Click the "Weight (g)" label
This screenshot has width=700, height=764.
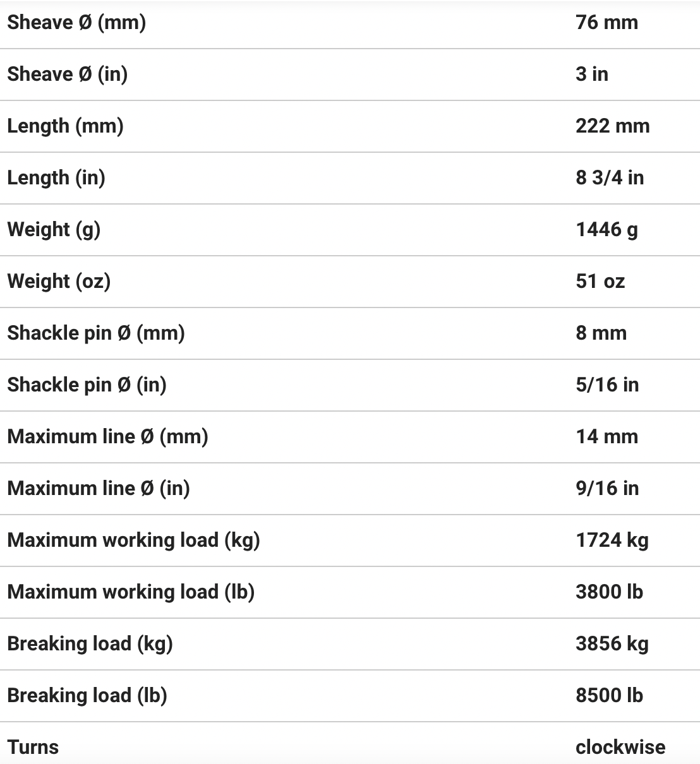point(54,230)
